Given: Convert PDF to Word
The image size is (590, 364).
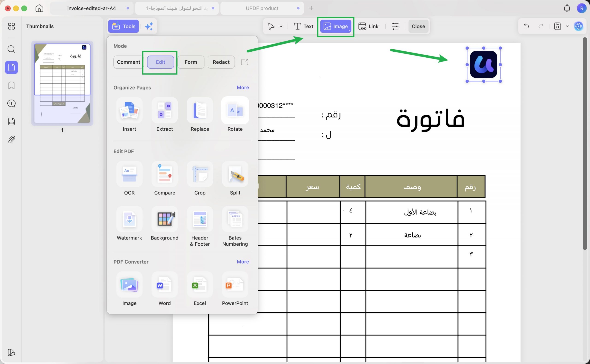Looking at the screenshot, I should click(165, 289).
